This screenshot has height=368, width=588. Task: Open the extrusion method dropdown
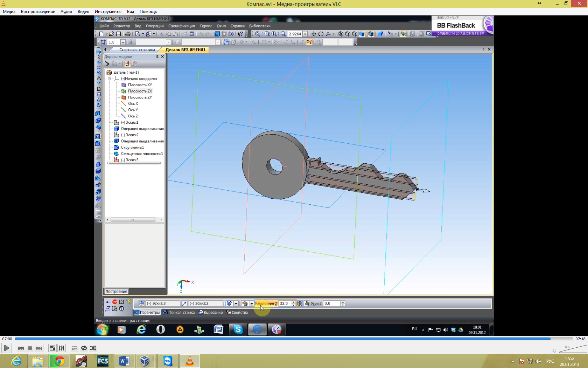coord(251,304)
